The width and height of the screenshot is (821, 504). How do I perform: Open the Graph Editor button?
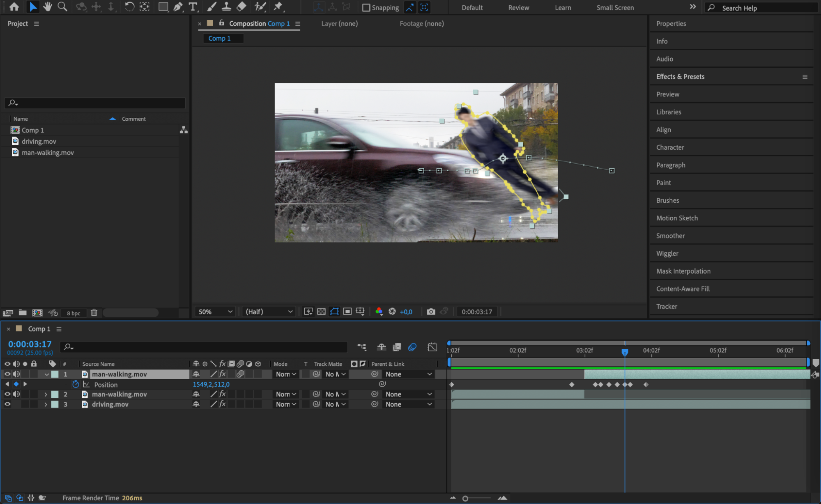tap(432, 347)
